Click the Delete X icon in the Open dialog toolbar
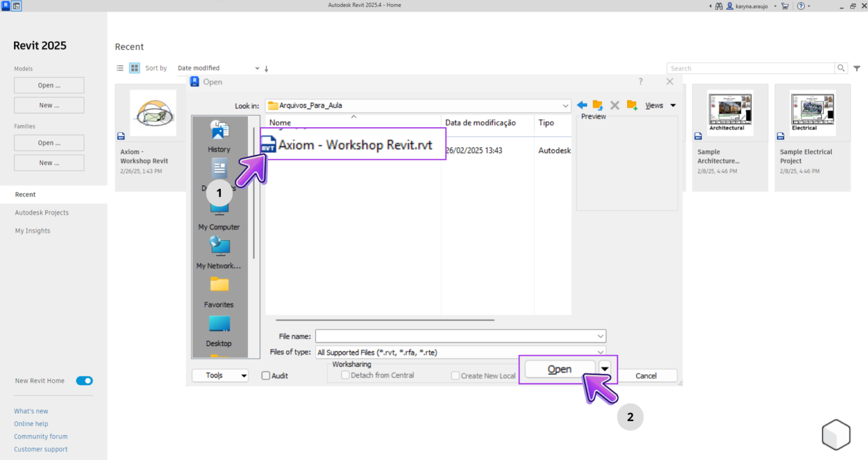 pos(615,105)
